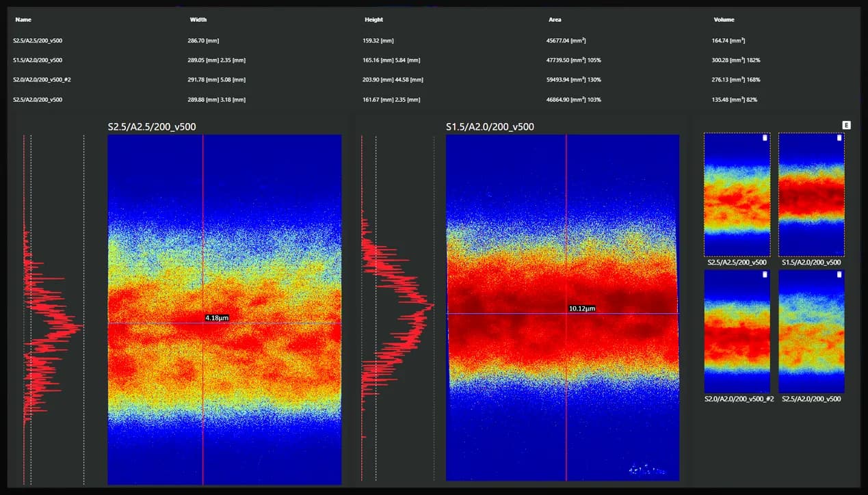Click the area value 59493.94 [mm²] 130%
This screenshot has height=495, width=868.
[573, 80]
